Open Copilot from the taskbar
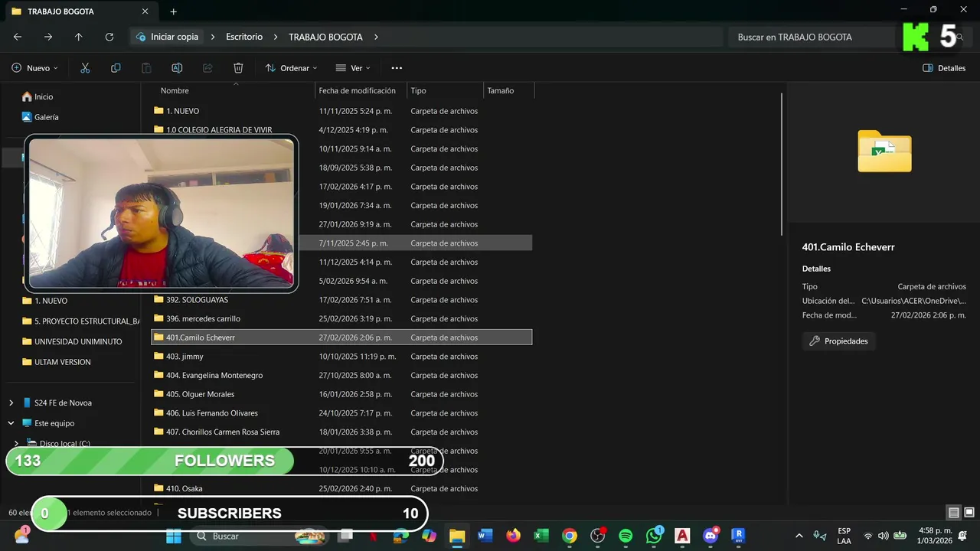 429,536
